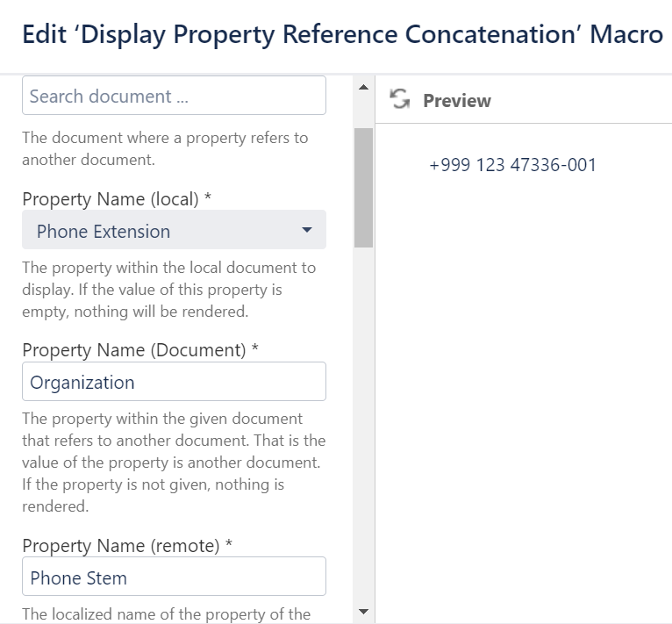
Task: Click the 'Property Name (remote)' label
Action: 127,545
